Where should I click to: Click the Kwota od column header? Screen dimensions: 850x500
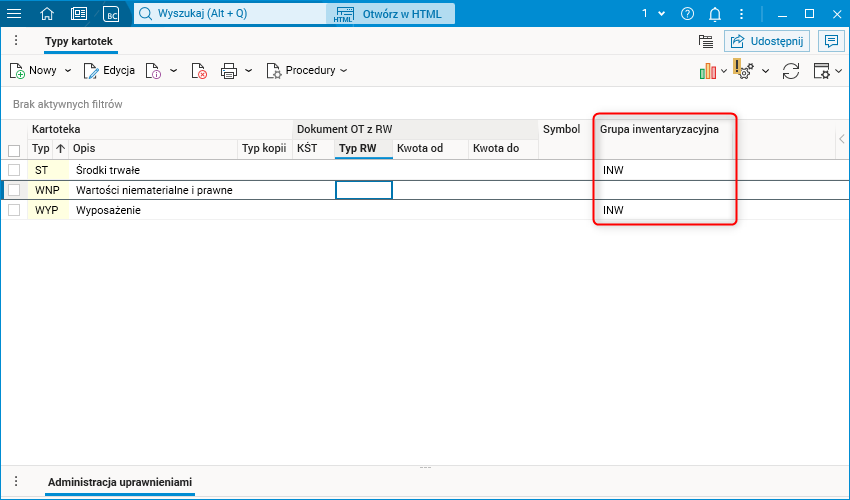430,148
